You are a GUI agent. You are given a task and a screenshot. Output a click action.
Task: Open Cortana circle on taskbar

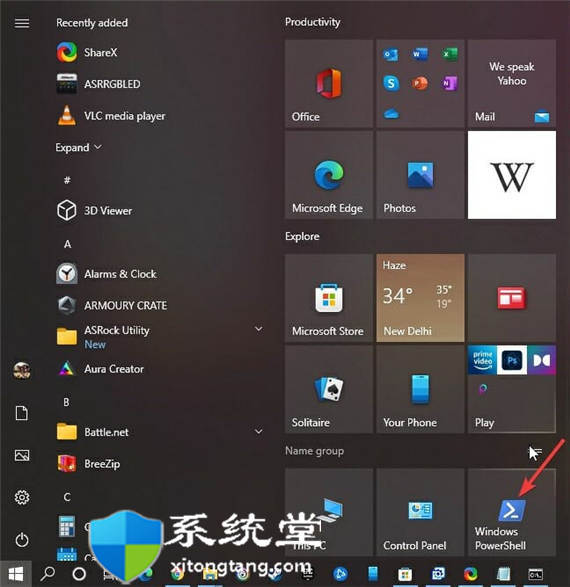79,574
